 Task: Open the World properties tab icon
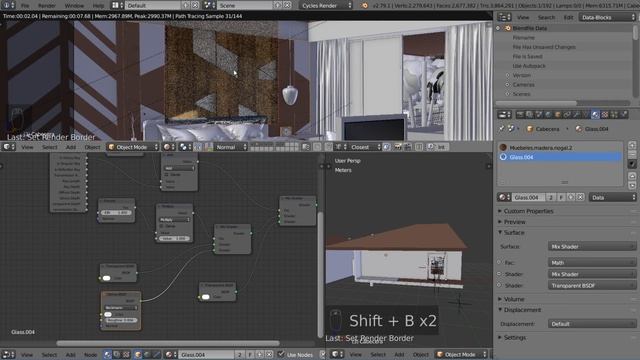coord(548,115)
